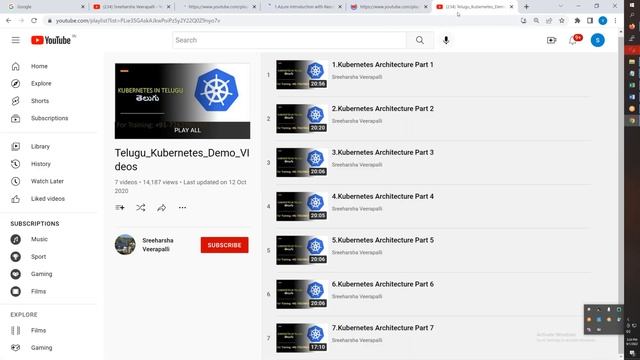The width and height of the screenshot is (640, 360).
Task: Click the browser back arrow
Action: [9, 20]
